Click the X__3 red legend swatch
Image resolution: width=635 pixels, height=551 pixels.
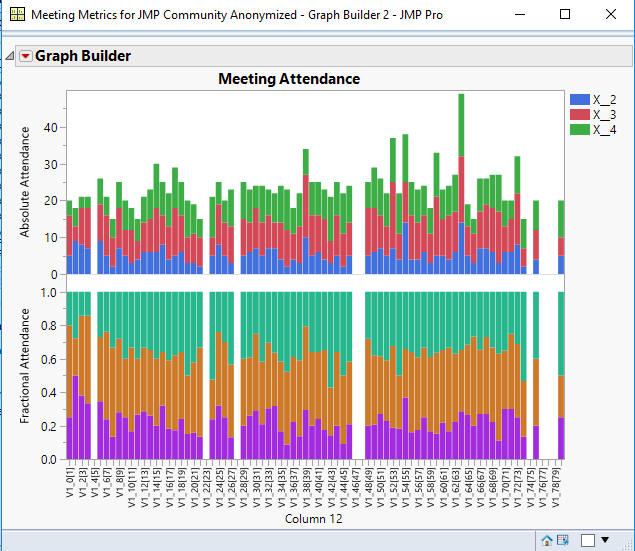coord(579,114)
